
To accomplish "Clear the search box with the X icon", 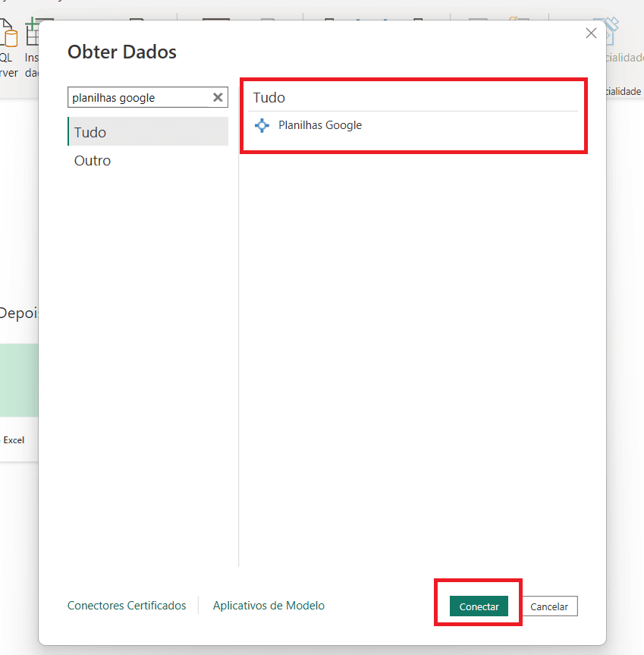I will [x=218, y=97].
